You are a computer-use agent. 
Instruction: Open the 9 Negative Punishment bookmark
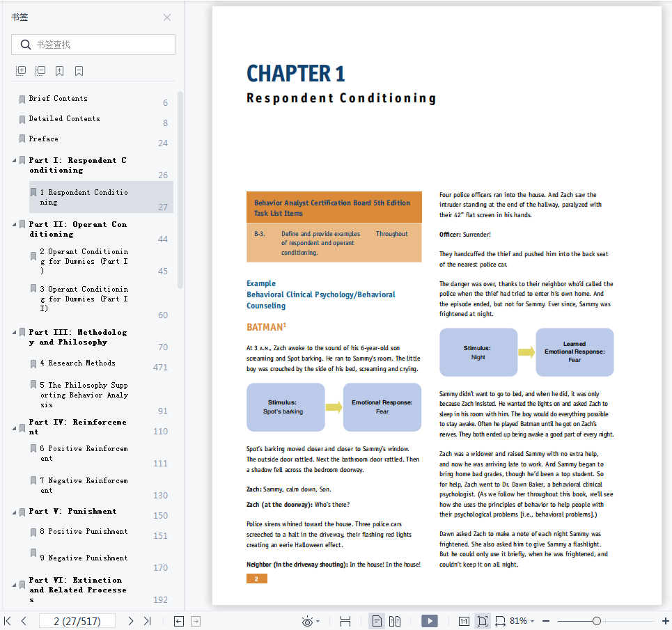click(x=84, y=558)
